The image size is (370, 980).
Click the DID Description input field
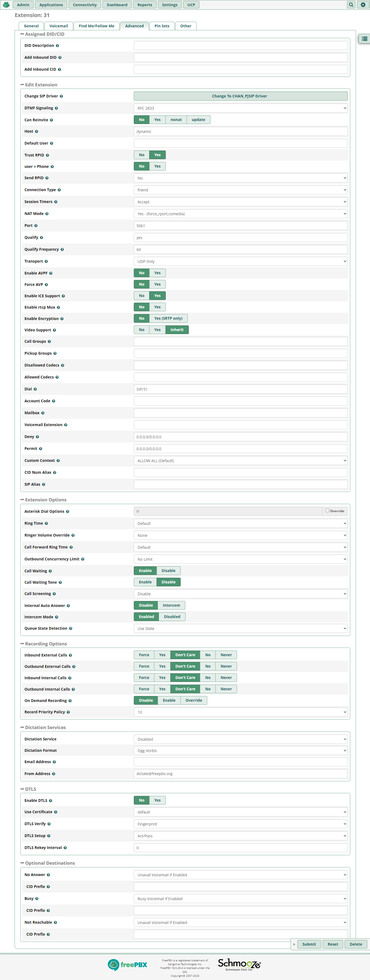pyautogui.click(x=240, y=46)
